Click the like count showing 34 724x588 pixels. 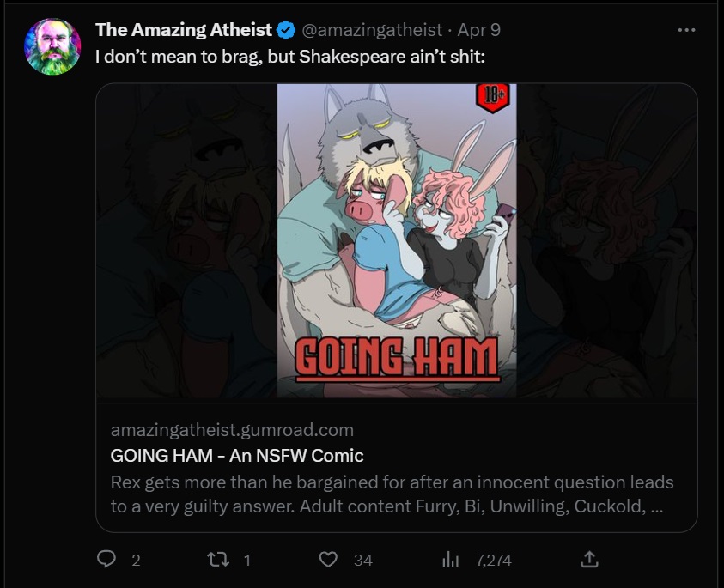point(363,561)
